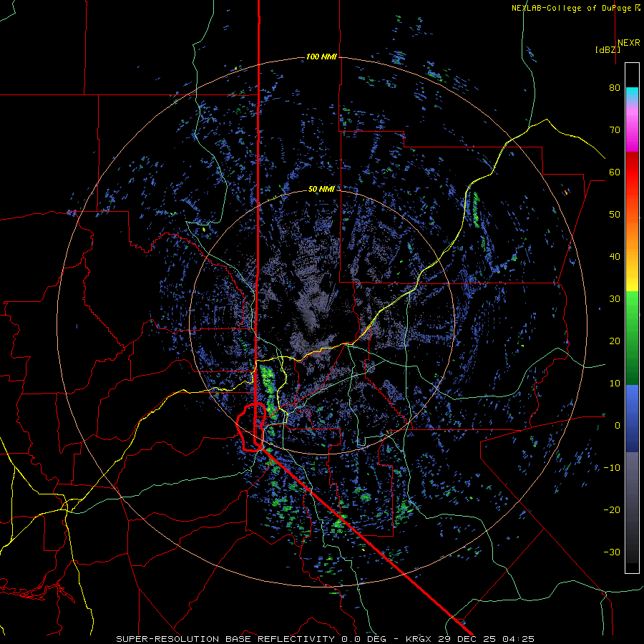This screenshot has width=644, height=644.
Task: Click the bright green band of the color bar
Action: 632,306
